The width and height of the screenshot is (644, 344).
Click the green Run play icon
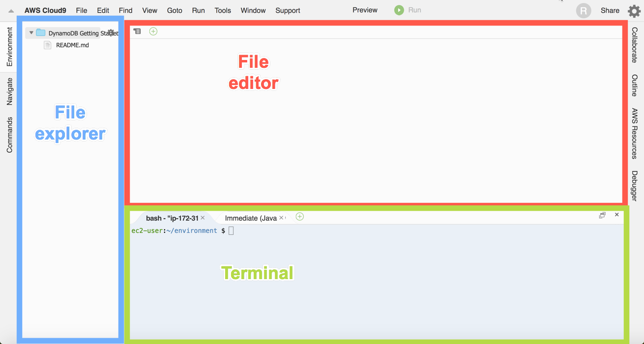[399, 10]
